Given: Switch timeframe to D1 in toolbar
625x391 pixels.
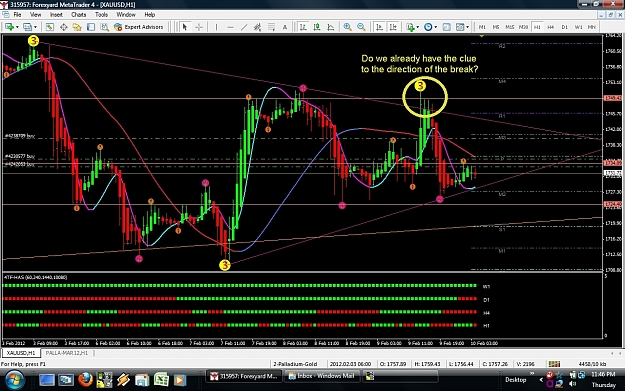Looking at the screenshot, I should (x=564, y=27).
